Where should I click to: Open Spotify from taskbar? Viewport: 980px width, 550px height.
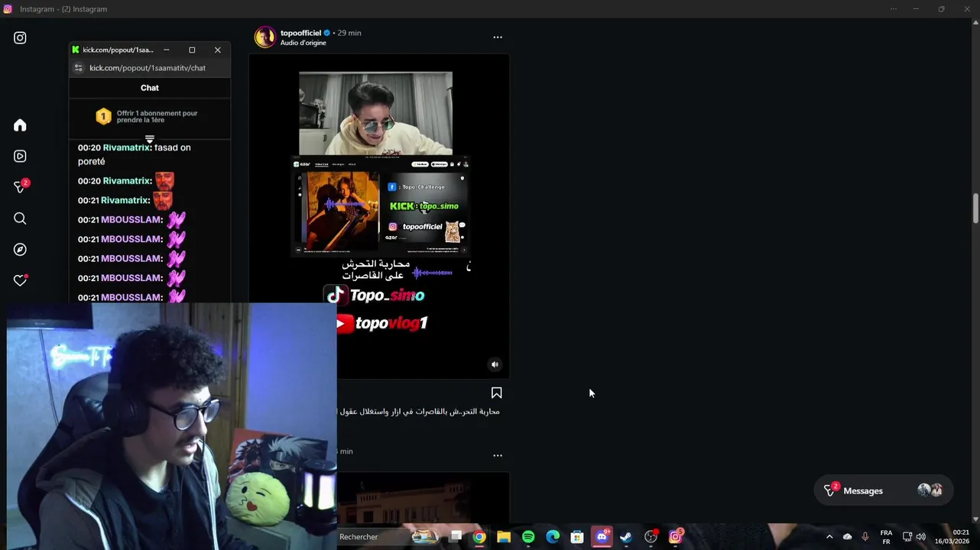pos(528,537)
